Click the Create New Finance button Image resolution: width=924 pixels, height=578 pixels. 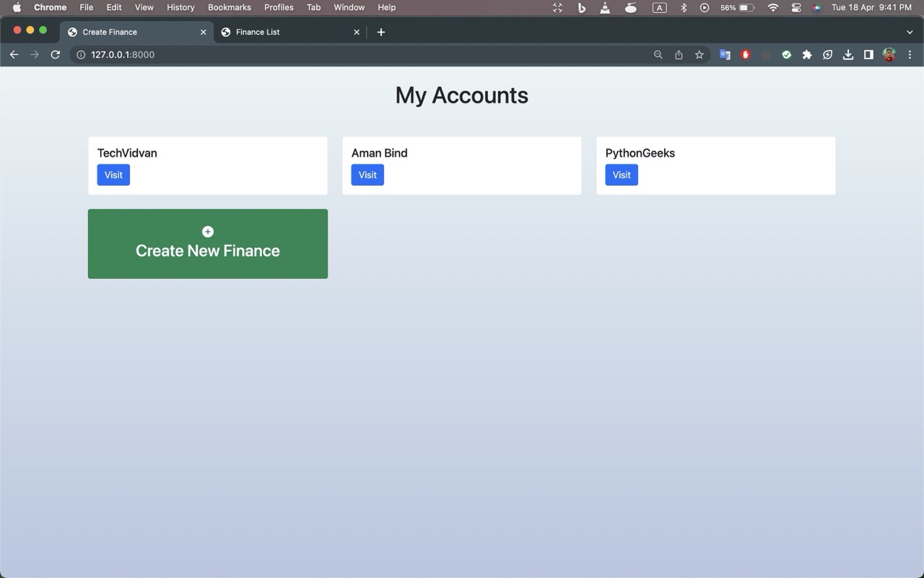point(208,243)
